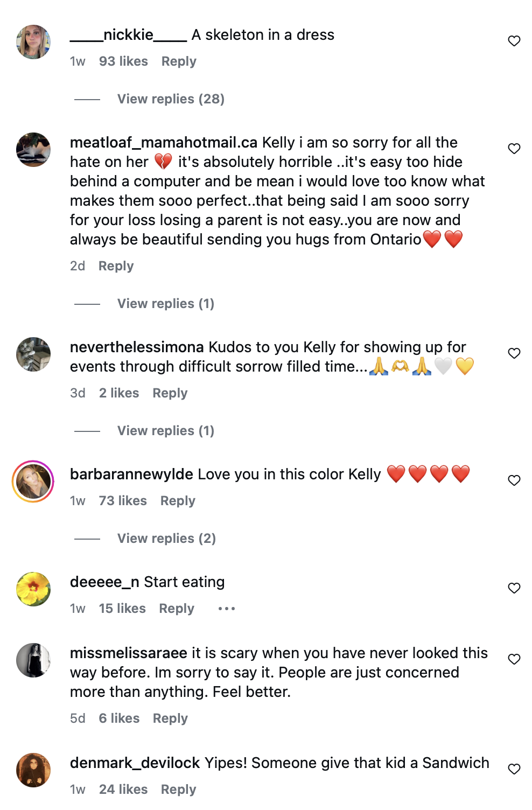Expand View replies (2) under barbarannewylde
Image resolution: width=532 pixels, height=810 pixels.
(x=166, y=539)
